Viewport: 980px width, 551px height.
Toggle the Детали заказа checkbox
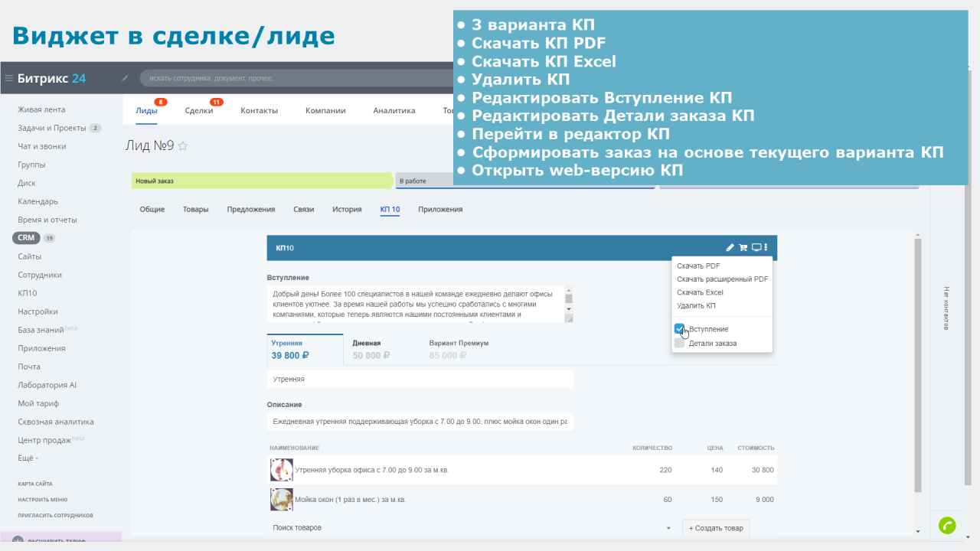click(x=679, y=344)
